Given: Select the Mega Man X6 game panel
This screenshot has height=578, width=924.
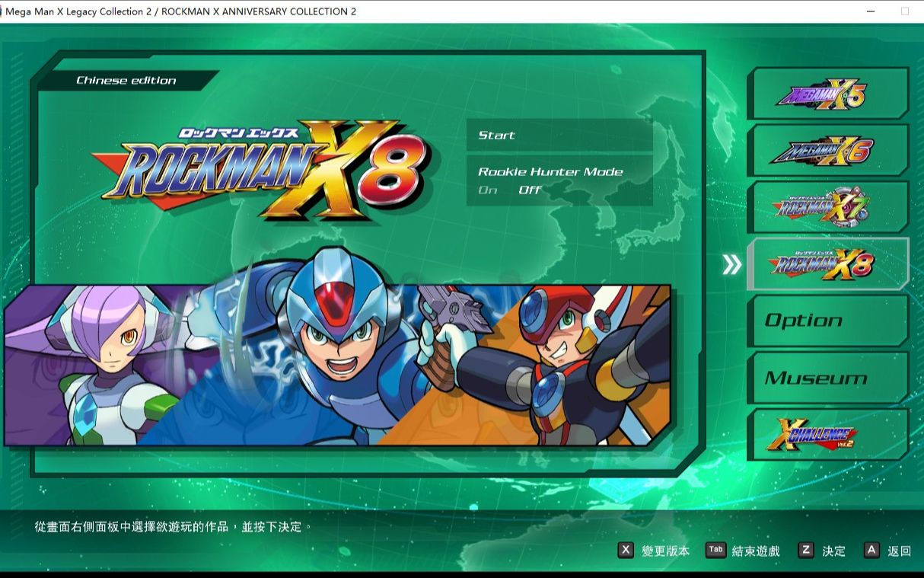Looking at the screenshot, I should tap(828, 150).
